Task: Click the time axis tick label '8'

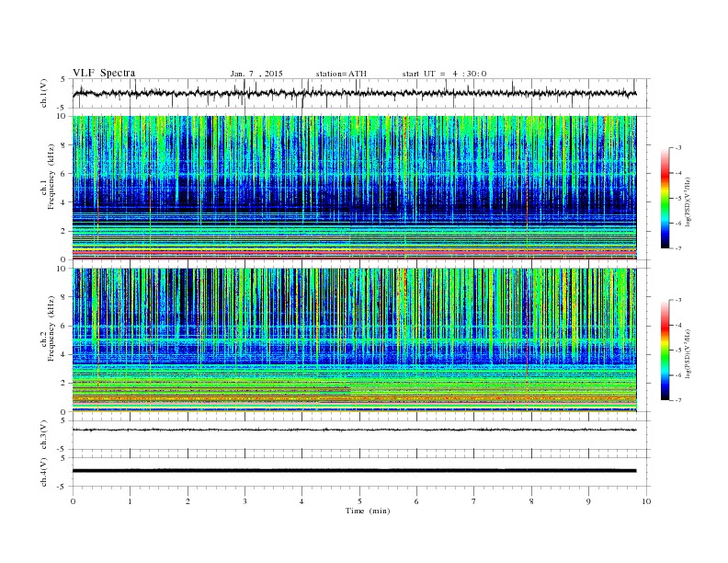Action: click(x=531, y=501)
